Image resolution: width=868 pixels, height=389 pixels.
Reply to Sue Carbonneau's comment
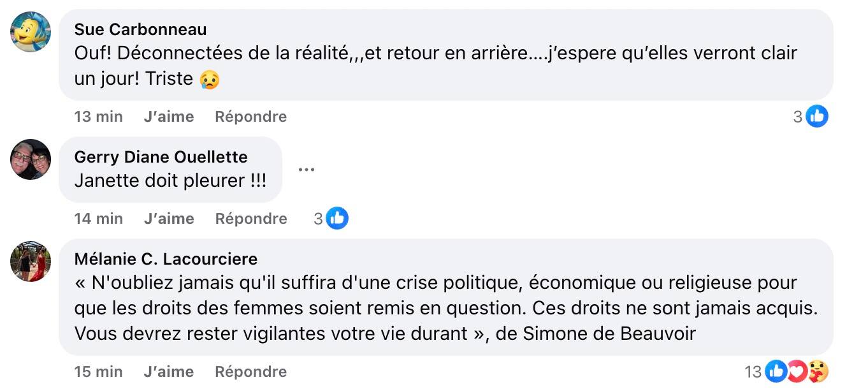pyautogui.click(x=250, y=117)
